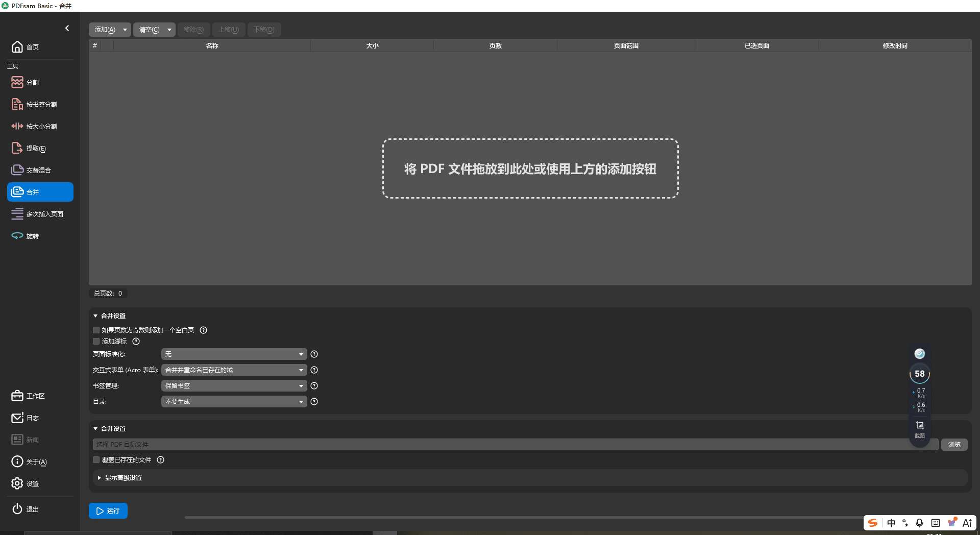The image size is (980, 535).
Task: Open the 设置 settings panel
Action: click(x=32, y=483)
